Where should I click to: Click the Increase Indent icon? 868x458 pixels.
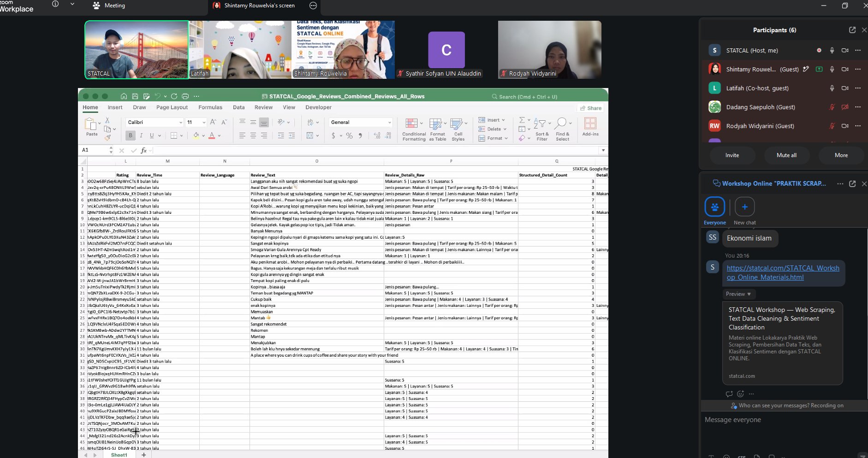(291, 135)
